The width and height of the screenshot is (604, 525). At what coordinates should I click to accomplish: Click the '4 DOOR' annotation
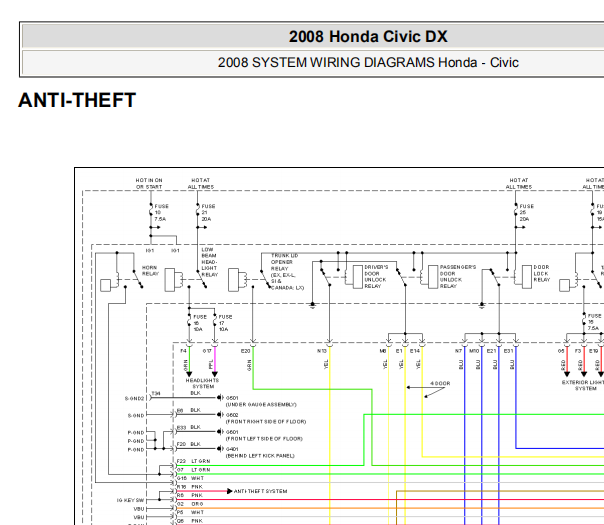[x=440, y=383]
